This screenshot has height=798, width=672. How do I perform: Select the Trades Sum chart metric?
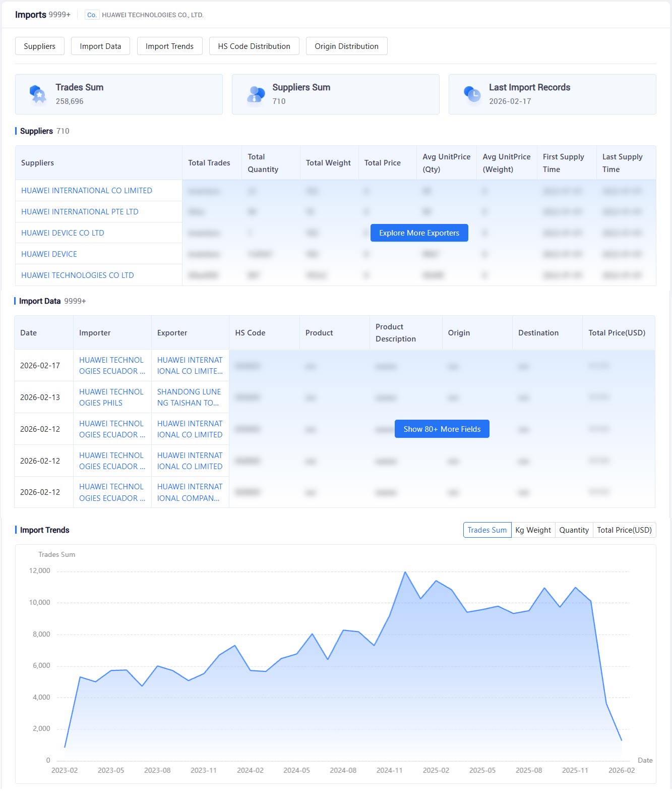487,530
